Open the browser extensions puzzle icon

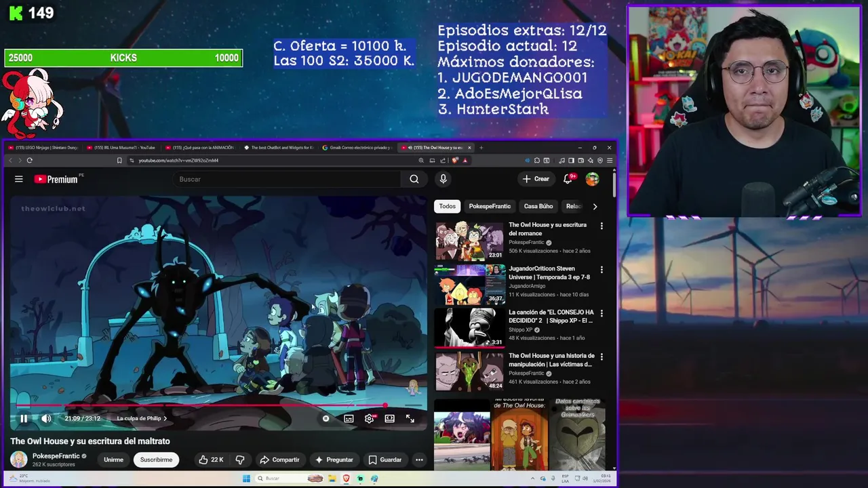[536, 161]
